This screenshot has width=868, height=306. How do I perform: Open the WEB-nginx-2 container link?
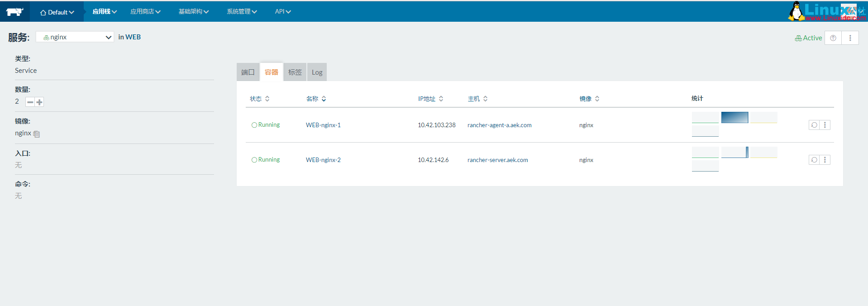(323, 160)
